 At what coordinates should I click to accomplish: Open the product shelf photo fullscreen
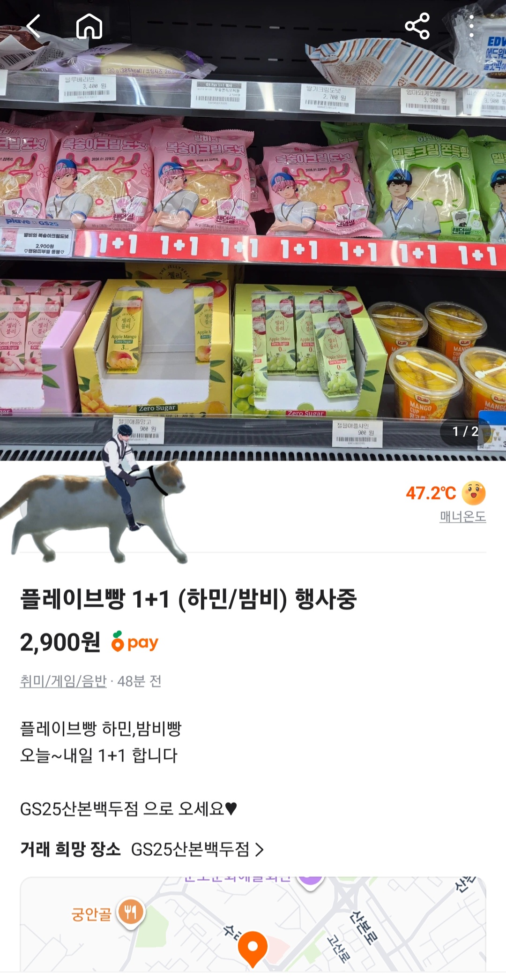pos(253,230)
